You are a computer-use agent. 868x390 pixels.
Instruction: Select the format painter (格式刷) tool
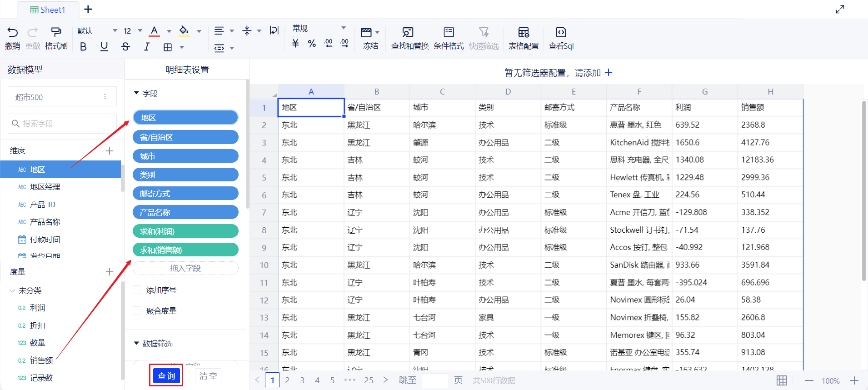coord(56,32)
